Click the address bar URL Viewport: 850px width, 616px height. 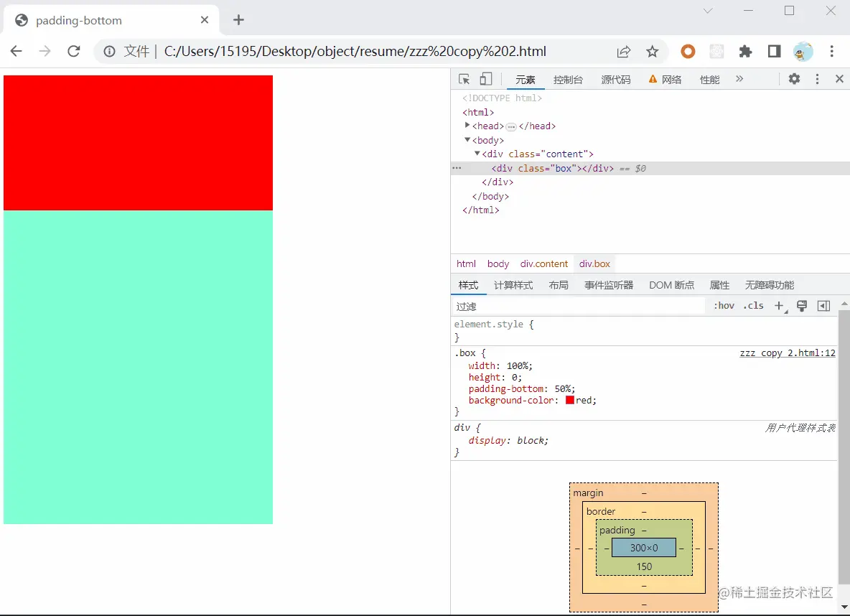pyautogui.click(x=355, y=52)
